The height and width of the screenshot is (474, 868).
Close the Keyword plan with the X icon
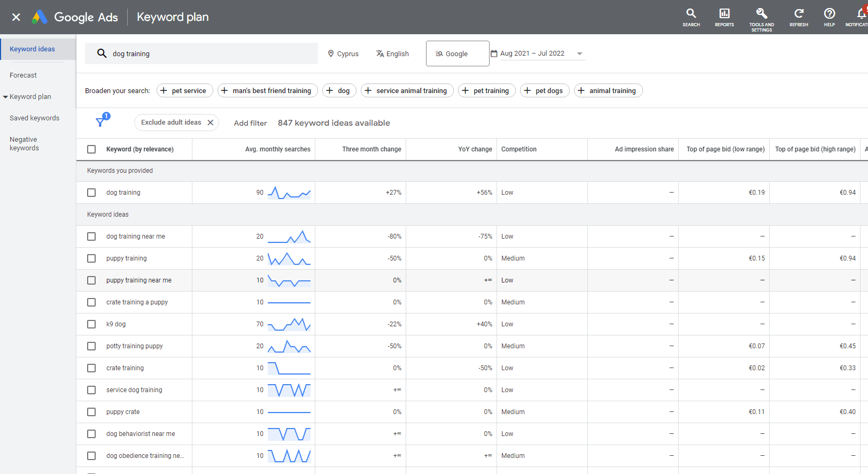click(16, 17)
